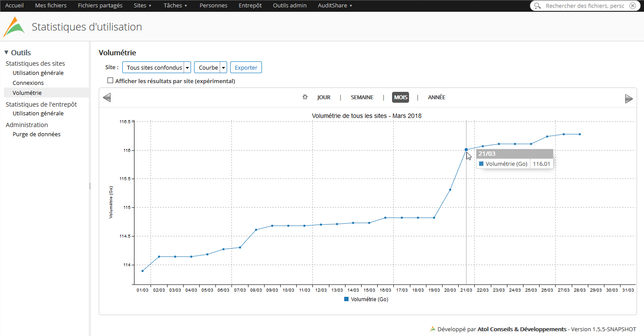Go to previous month arrow
644x336 pixels.
point(107,97)
